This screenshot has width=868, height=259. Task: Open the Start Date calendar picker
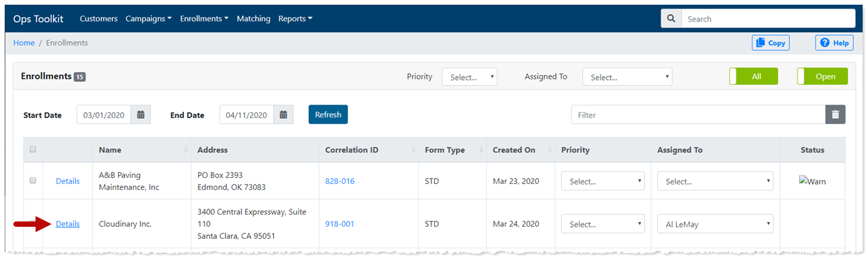(x=141, y=115)
